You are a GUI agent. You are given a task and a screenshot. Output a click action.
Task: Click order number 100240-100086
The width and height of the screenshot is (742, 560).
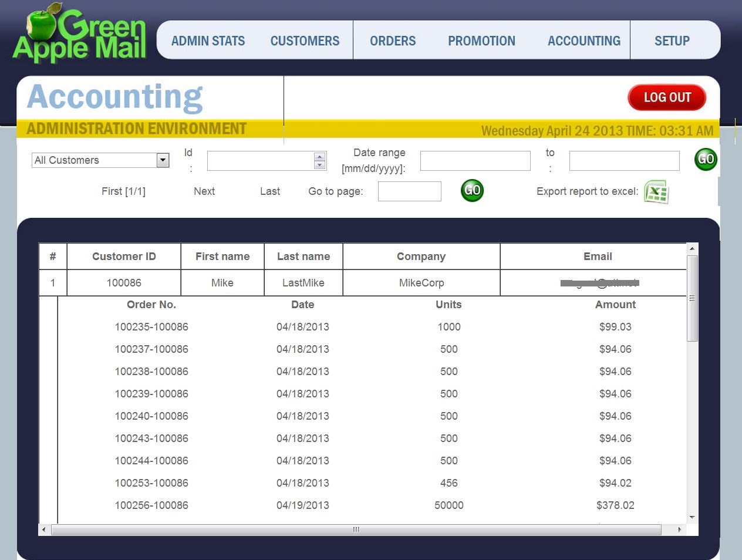point(151,416)
